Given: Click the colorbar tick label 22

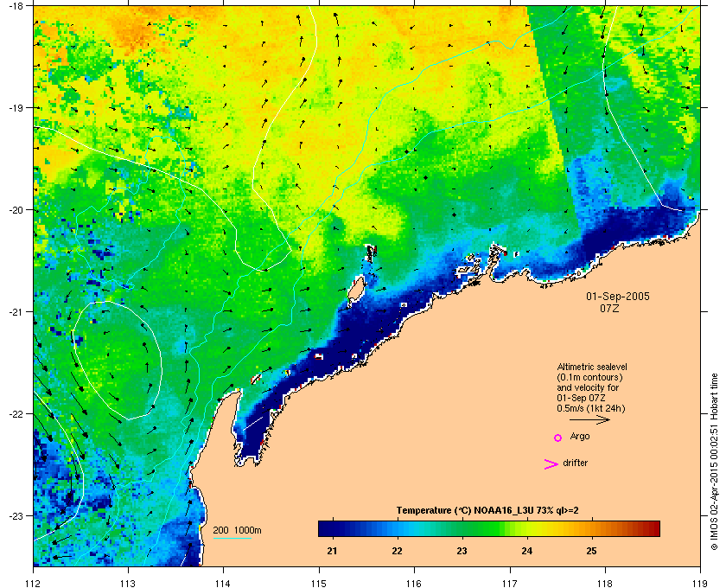Looking at the screenshot, I should tap(397, 552).
